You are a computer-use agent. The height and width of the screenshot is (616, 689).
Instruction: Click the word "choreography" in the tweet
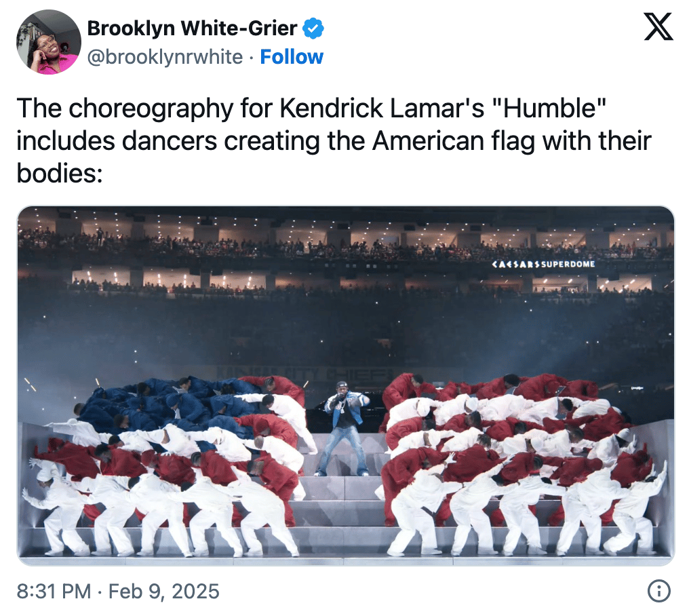151,108
